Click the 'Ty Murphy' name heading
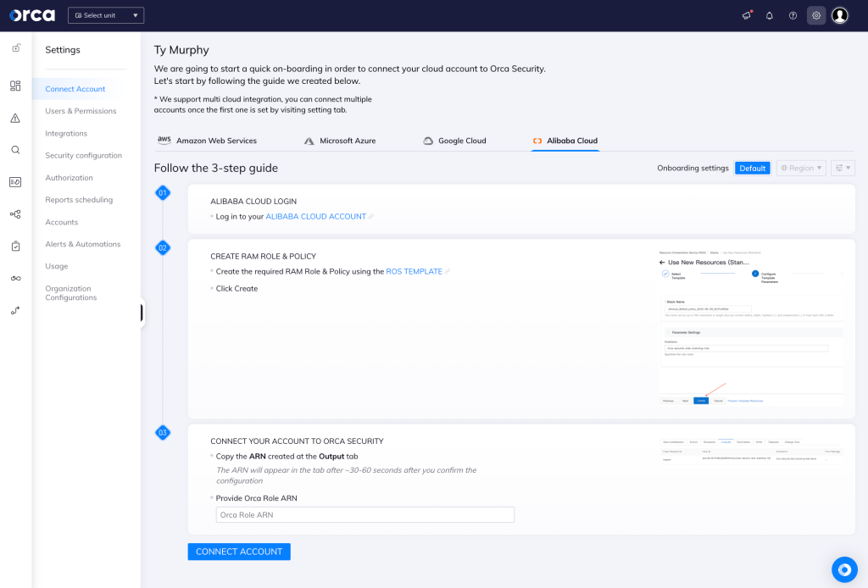Screen dimensions: 868x588 [x=181, y=50]
